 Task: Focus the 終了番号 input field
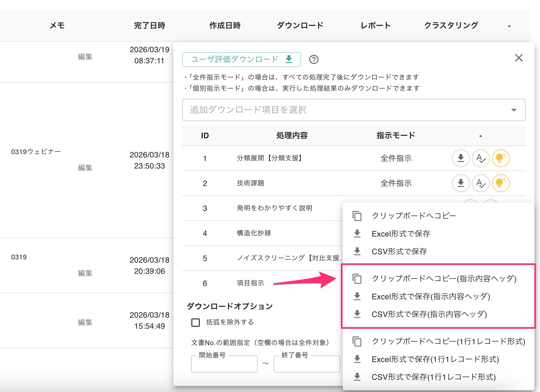point(307,364)
